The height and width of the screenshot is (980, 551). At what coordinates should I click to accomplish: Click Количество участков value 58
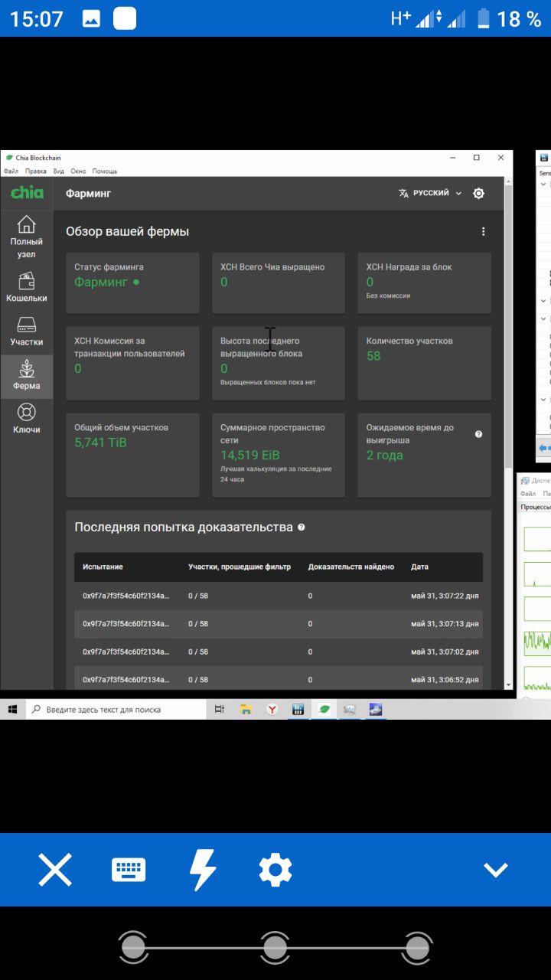point(373,356)
